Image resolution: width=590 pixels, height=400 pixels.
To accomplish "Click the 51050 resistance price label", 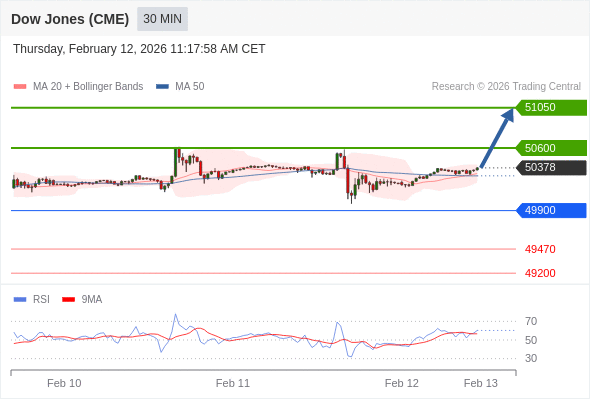I will [551, 108].
